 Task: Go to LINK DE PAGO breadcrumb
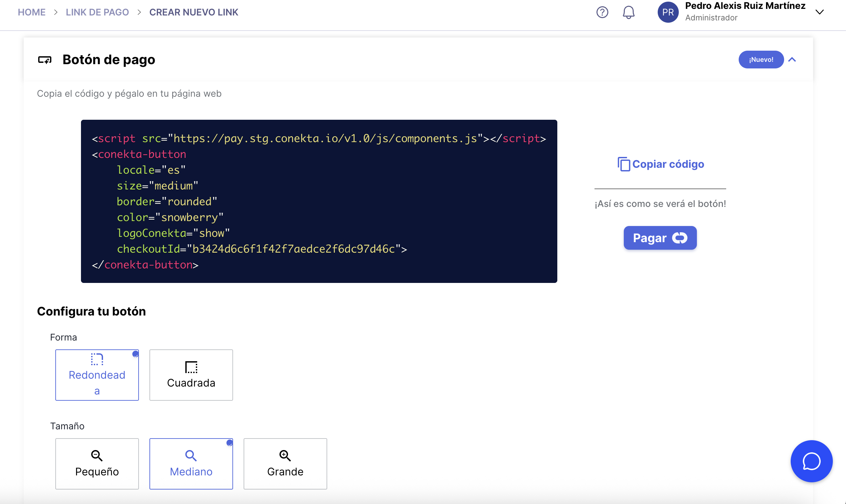[97, 12]
